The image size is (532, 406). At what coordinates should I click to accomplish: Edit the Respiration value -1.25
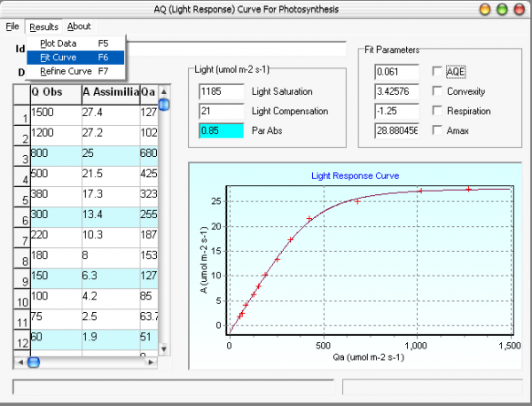(396, 112)
